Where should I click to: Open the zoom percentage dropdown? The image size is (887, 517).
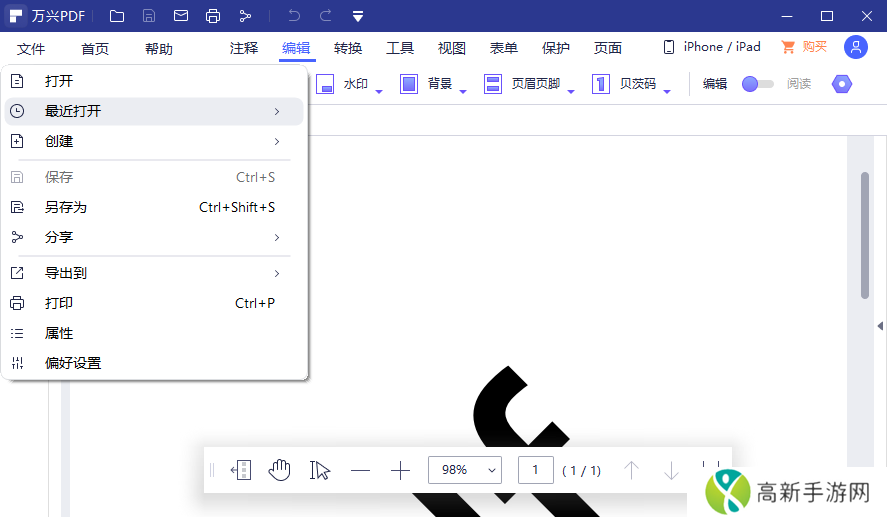465,470
